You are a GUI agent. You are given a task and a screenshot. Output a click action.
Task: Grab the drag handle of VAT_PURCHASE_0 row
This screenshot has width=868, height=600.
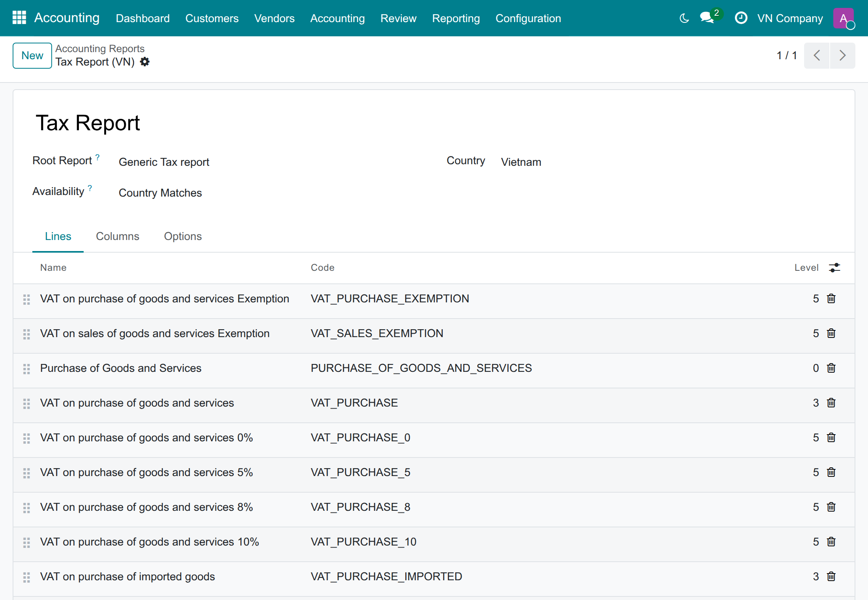coord(26,439)
